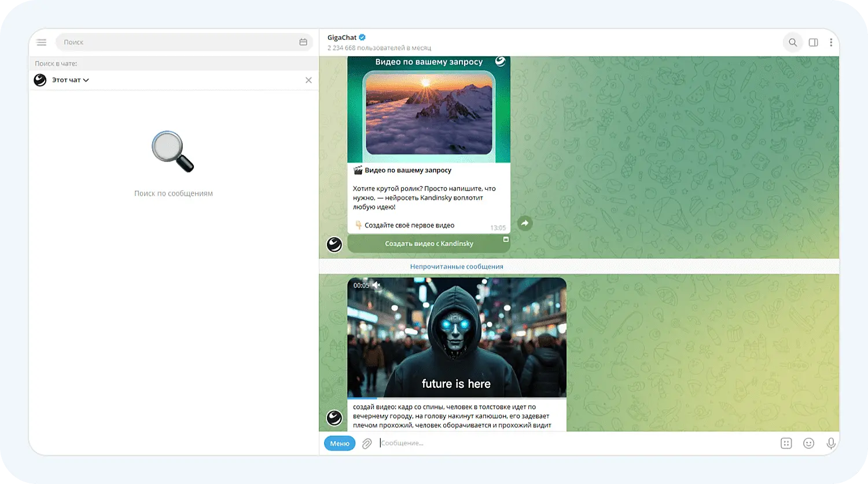Close the in-chat search panel
Screen dimensions: 868x484
click(x=308, y=80)
